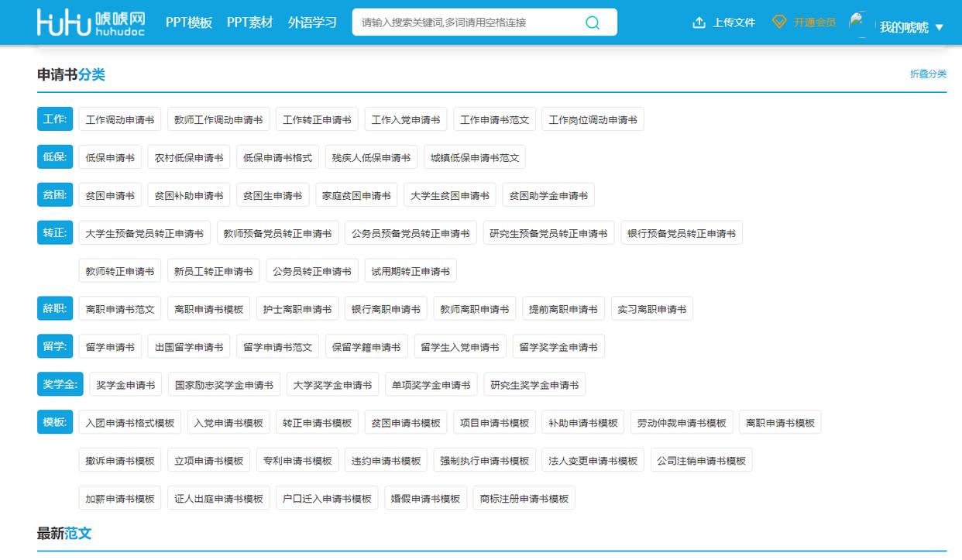The height and width of the screenshot is (560, 962).
Task: Open 婚假申请书模板 link
Action: coord(424,498)
